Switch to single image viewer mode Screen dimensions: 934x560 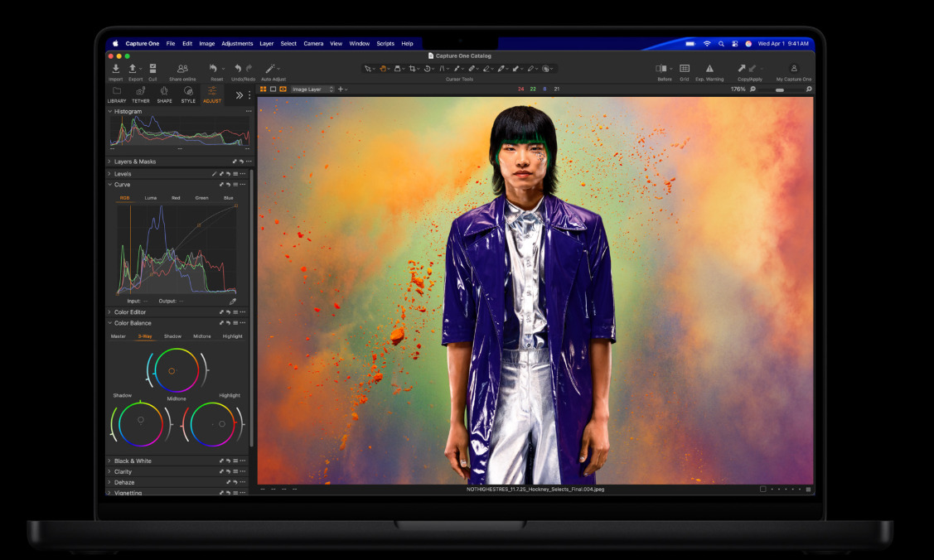(273, 89)
